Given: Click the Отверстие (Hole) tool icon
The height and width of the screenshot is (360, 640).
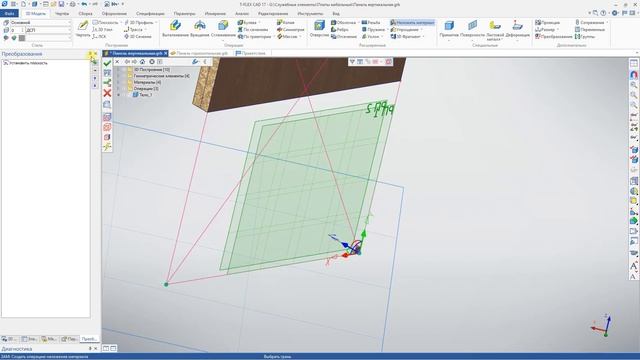Looking at the screenshot, I should tap(319, 25).
